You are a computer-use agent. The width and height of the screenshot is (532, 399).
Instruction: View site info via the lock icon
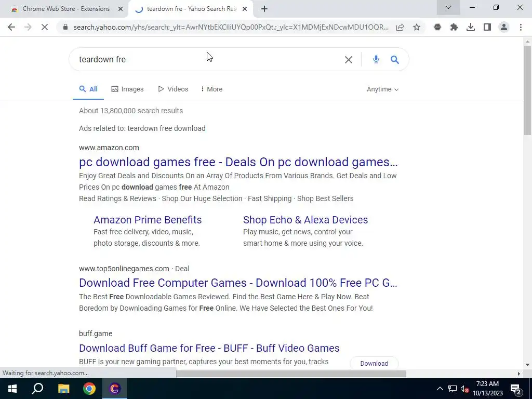click(65, 27)
